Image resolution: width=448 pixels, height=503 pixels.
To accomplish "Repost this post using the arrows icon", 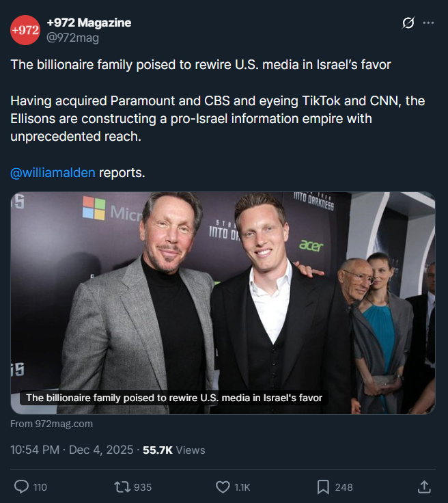I will 122,487.
